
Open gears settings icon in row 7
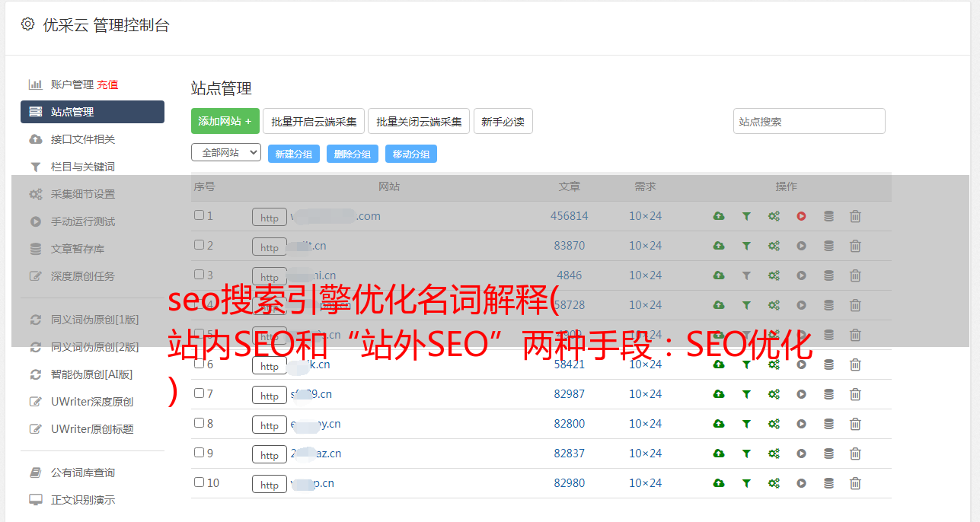(x=774, y=394)
